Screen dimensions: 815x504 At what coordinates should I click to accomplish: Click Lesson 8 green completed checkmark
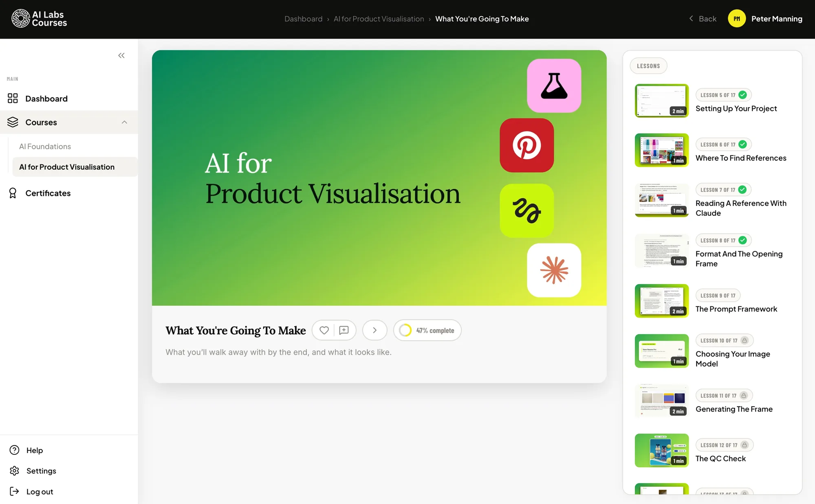742,240
